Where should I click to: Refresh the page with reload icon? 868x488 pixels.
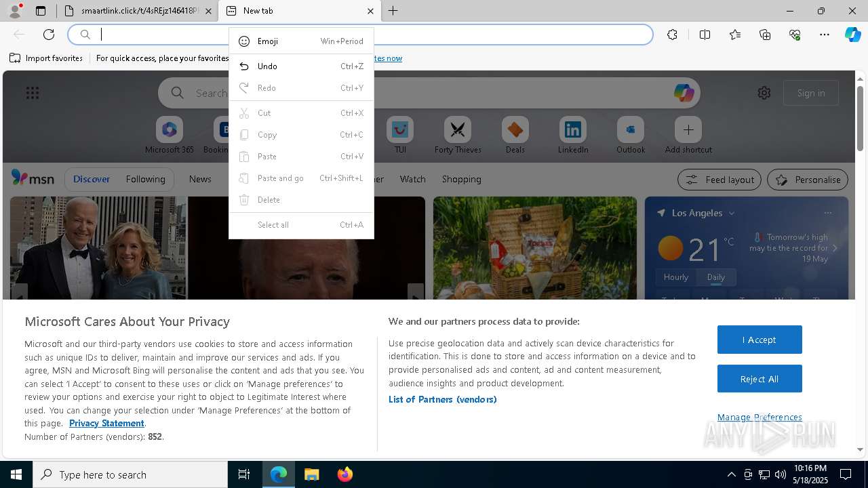pos(49,35)
